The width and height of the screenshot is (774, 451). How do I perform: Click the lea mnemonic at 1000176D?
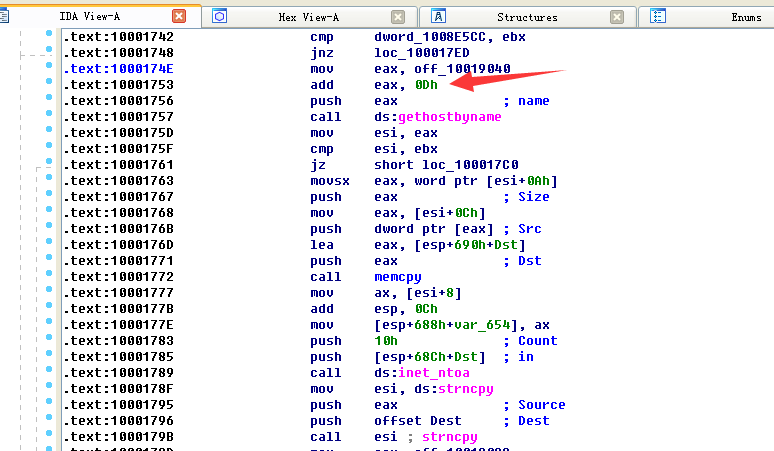(322, 245)
